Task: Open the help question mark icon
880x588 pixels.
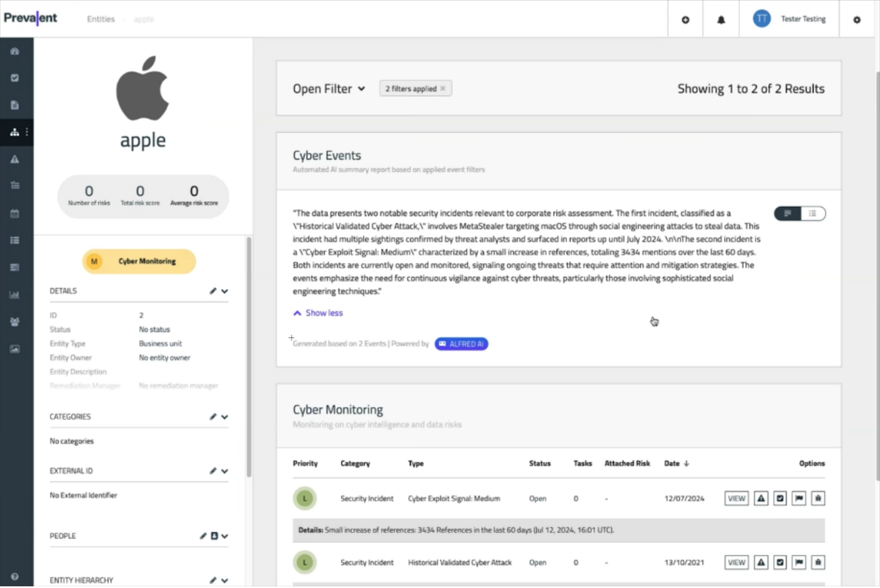Action: 15,577
